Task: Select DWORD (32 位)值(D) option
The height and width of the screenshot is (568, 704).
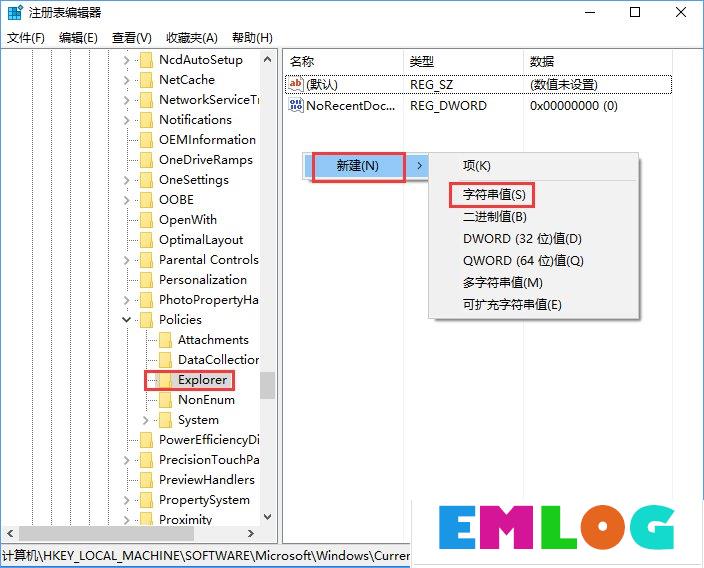Action: click(x=533, y=239)
